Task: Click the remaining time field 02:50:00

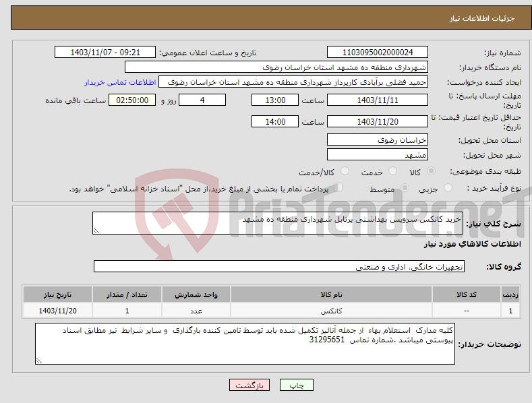Action: [x=132, y=100]
